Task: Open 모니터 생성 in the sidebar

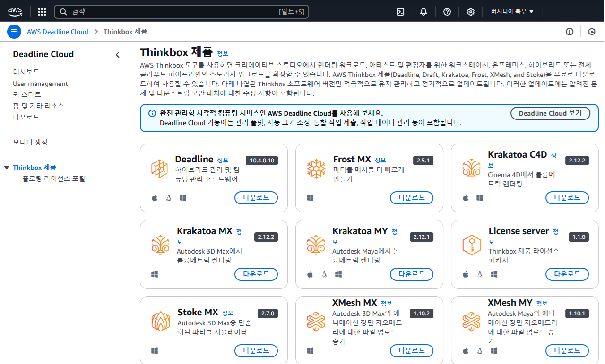Action: (30, 142)
